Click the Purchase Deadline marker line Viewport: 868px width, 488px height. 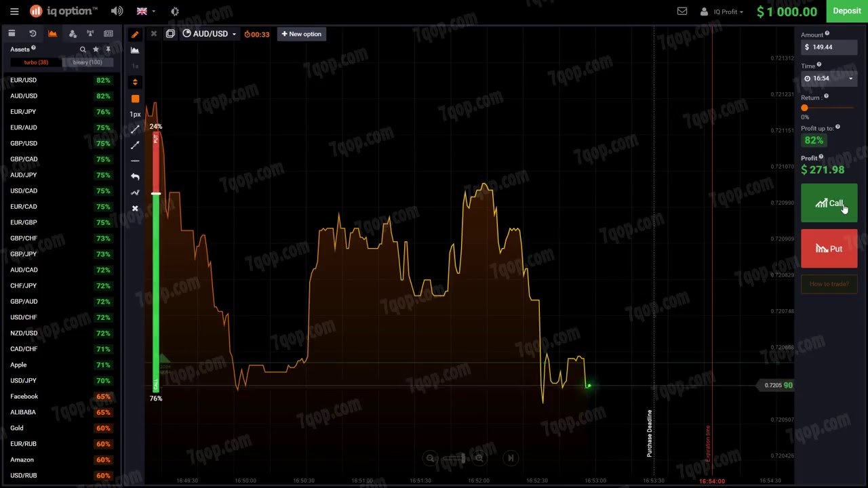(654, 251)
